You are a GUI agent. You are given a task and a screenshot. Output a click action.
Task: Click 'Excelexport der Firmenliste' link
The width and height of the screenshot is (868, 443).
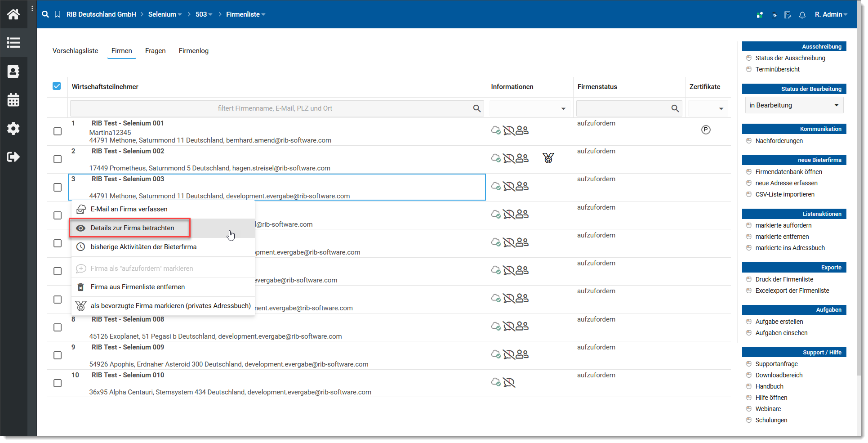[792, 291]
